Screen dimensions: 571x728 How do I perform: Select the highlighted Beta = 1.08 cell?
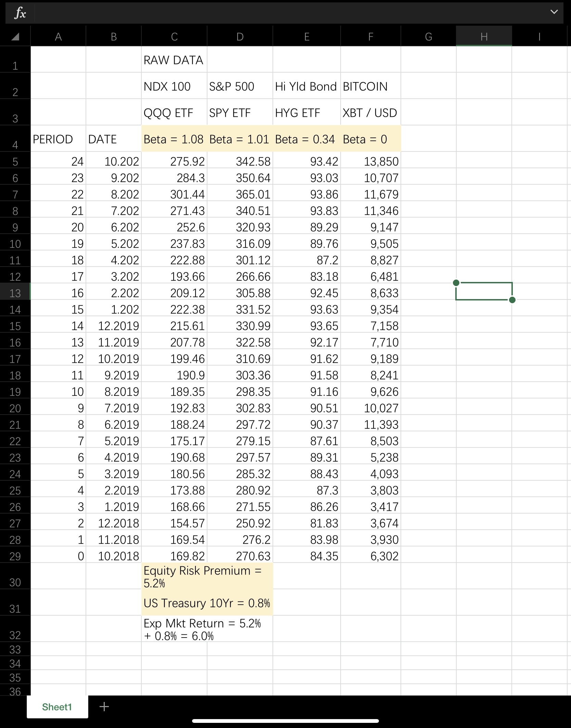click(x=174, y=139)
